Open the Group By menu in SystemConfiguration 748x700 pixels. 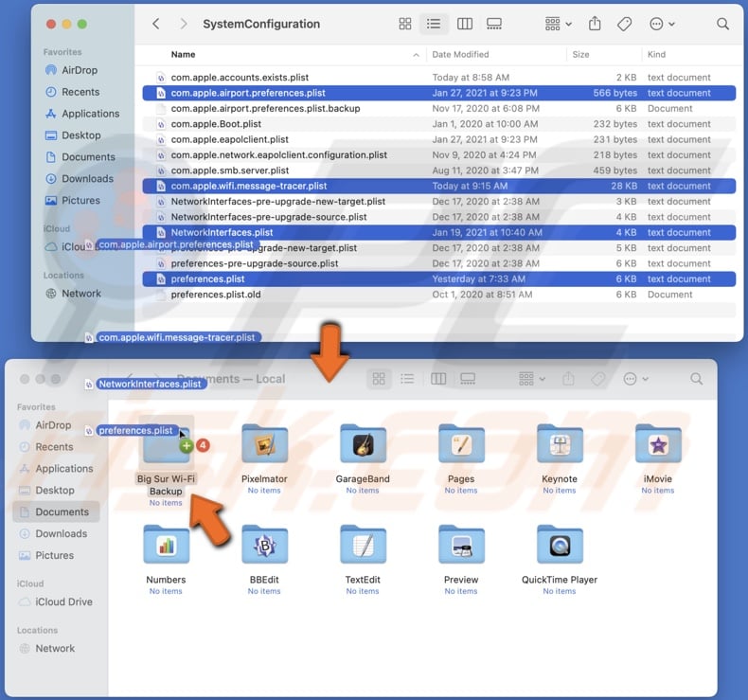558,24
